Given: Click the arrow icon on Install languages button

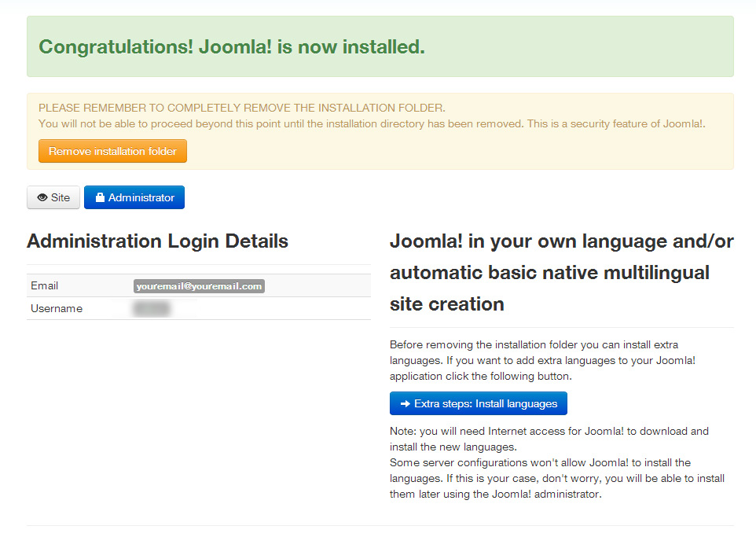Looking at the screenshot, I should pyautogui.click(x=406, y=404).
